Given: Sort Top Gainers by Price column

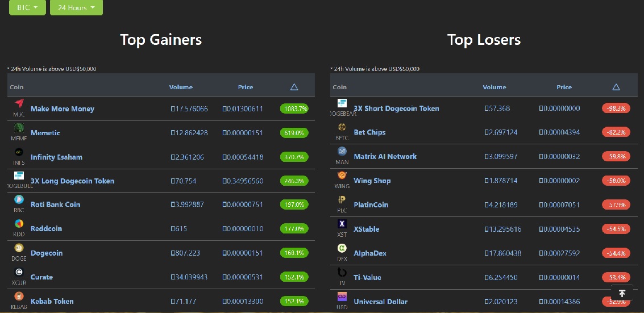Looking at the screenshot, I should [x=246, y=87].
